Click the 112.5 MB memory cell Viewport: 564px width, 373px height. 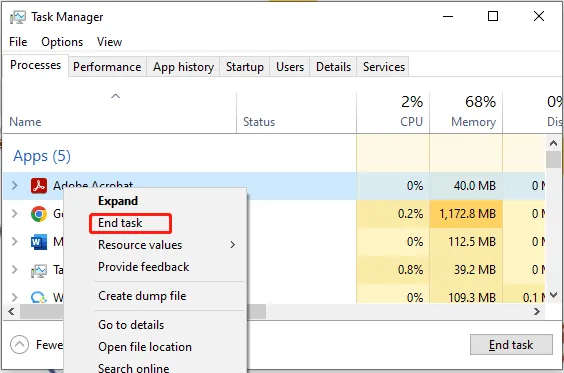(466, 242)
